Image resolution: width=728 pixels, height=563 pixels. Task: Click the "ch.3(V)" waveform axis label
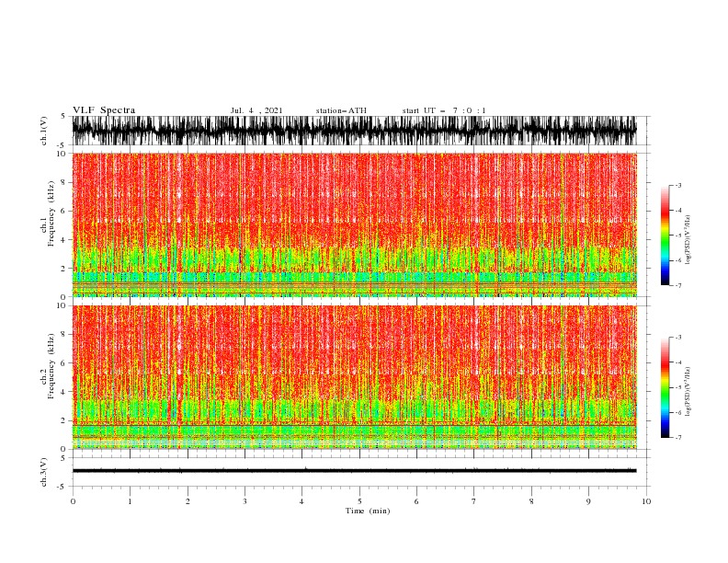[44, 472]
